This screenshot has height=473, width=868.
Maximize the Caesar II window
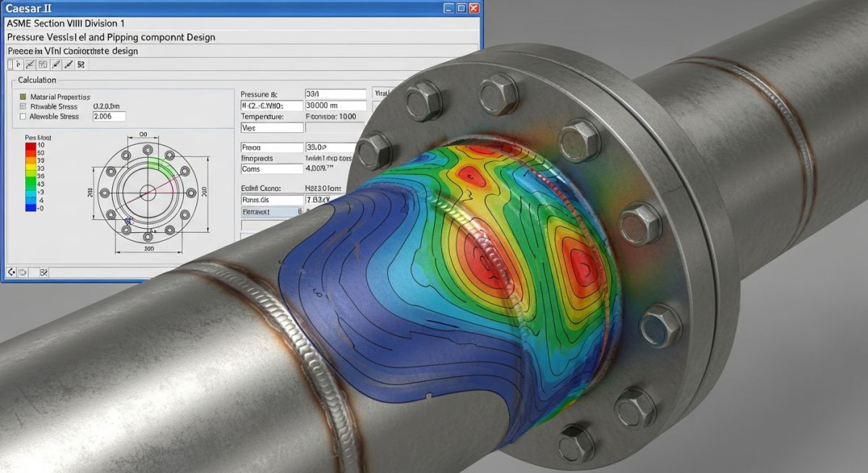(x=460, y=8)
